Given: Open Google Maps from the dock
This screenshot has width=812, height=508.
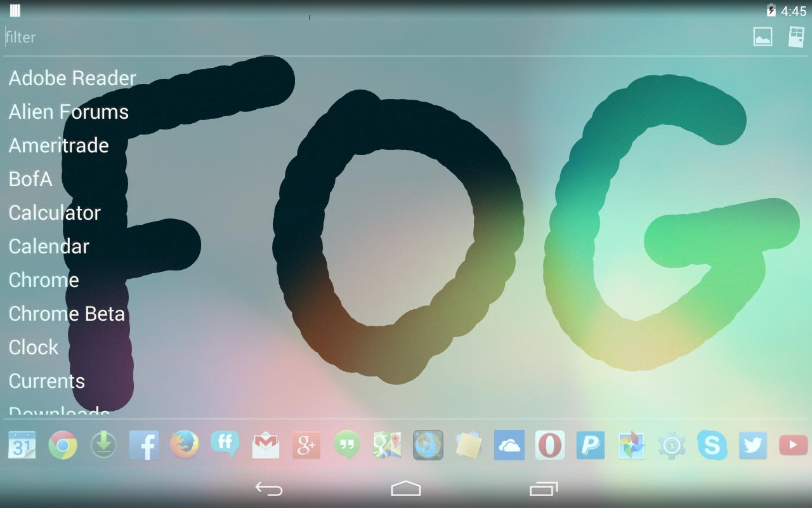Looking at the screenshot, I should coord(387,445).
